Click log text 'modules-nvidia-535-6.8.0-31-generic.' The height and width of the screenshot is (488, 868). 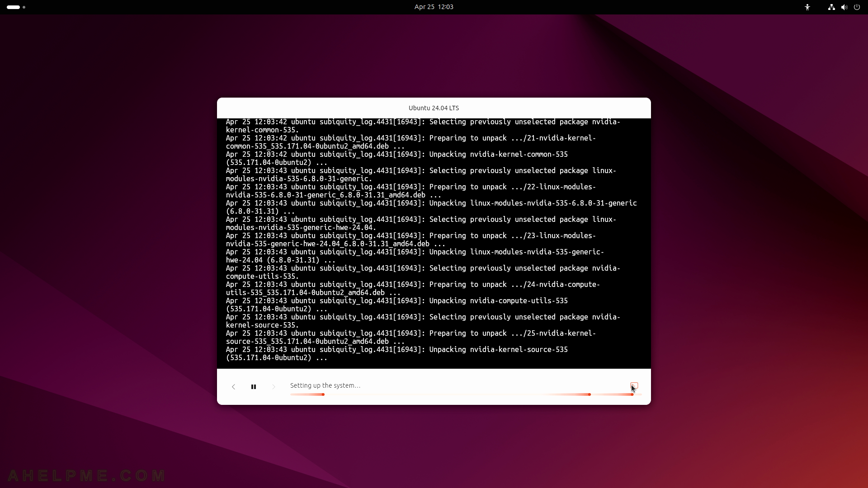point(299,179)
